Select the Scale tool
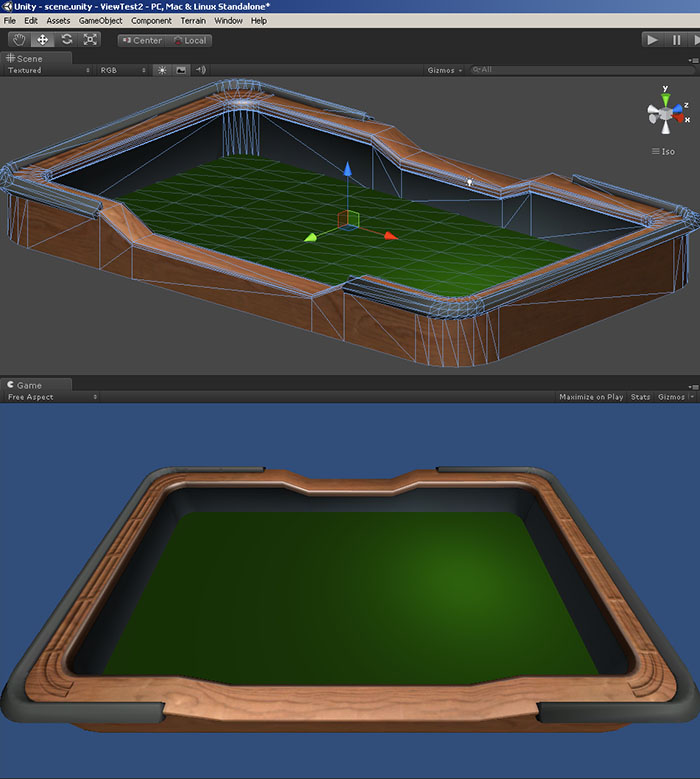The image size is (700, 779). pos(90,40)
